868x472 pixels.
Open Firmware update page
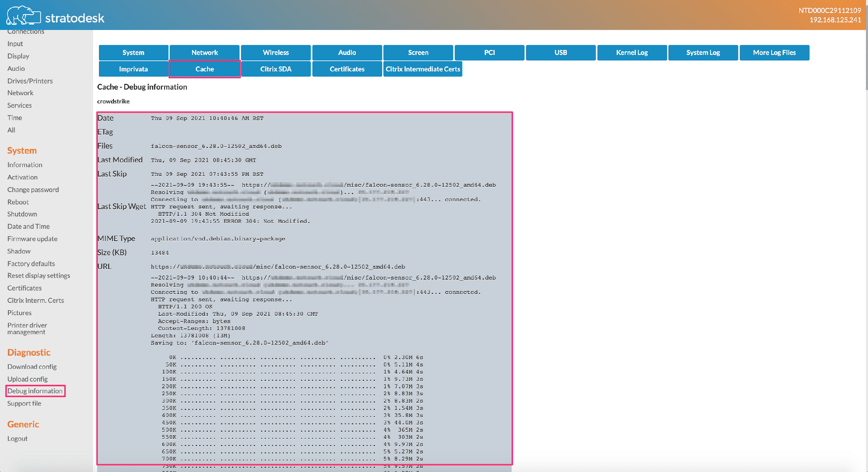(32, 239)
